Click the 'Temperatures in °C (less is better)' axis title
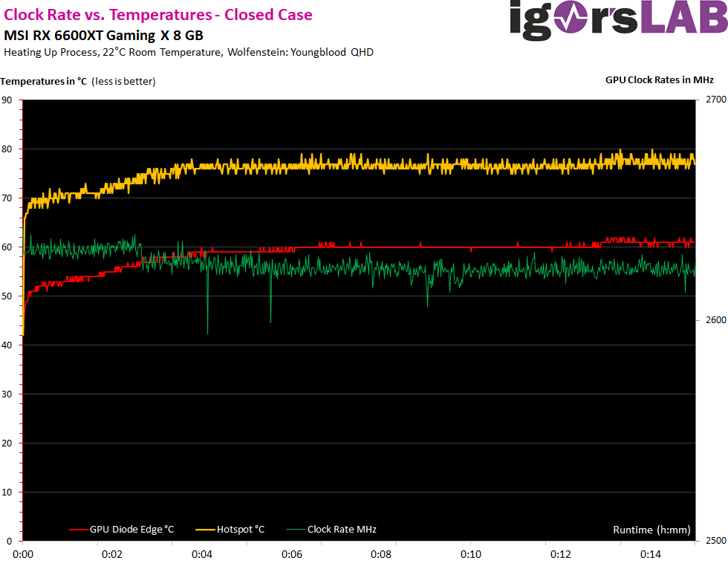This screenshot has height=569, width=728. click(x=77, y=82)
